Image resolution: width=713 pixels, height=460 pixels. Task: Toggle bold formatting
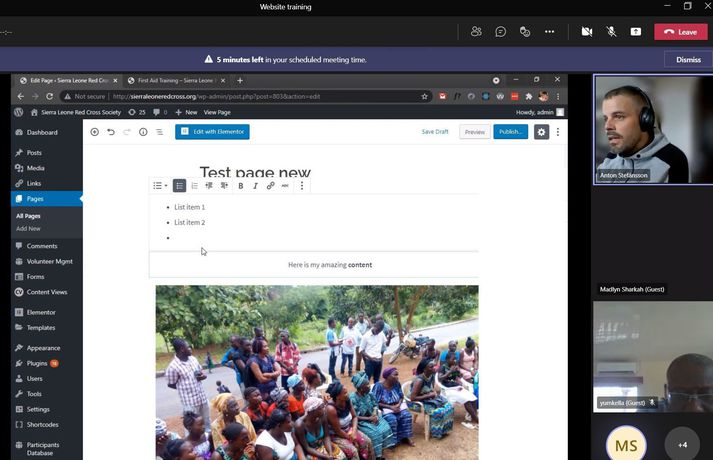pyautogui.click(x=241, y=186)
